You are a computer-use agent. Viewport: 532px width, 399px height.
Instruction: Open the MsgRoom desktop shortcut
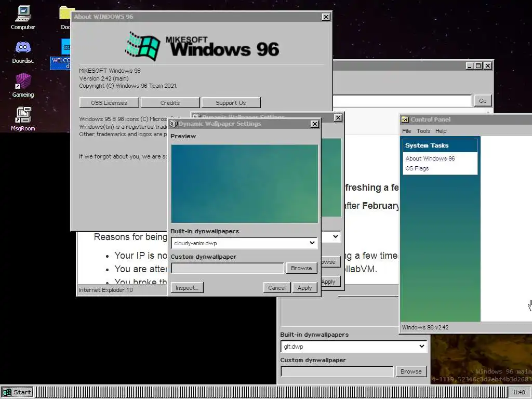(x=23, y=119)
